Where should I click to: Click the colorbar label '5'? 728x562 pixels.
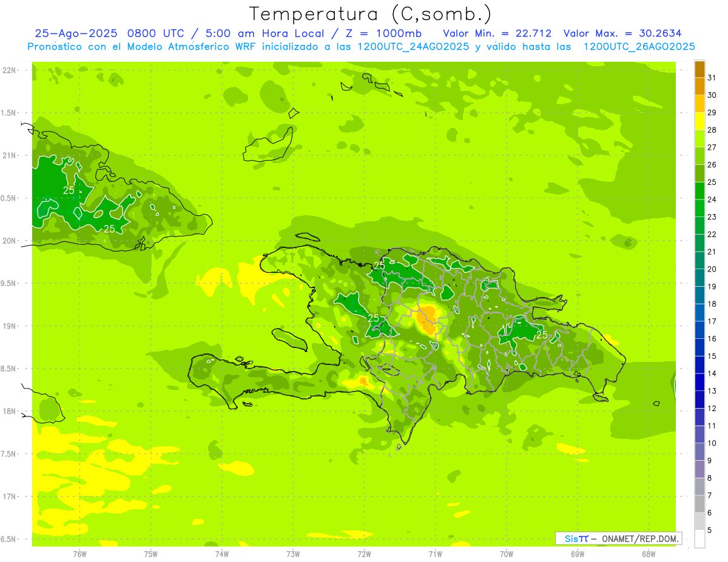[x=709, y=530]
